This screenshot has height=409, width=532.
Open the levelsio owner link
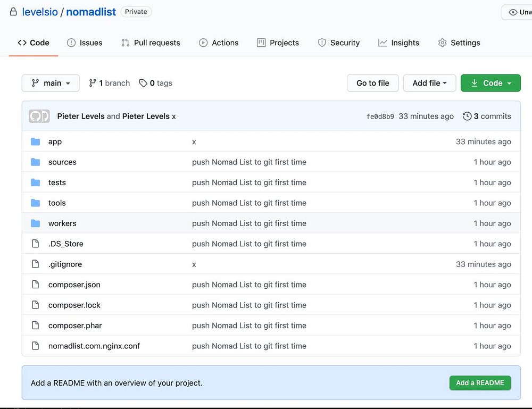tap(40, 12)
